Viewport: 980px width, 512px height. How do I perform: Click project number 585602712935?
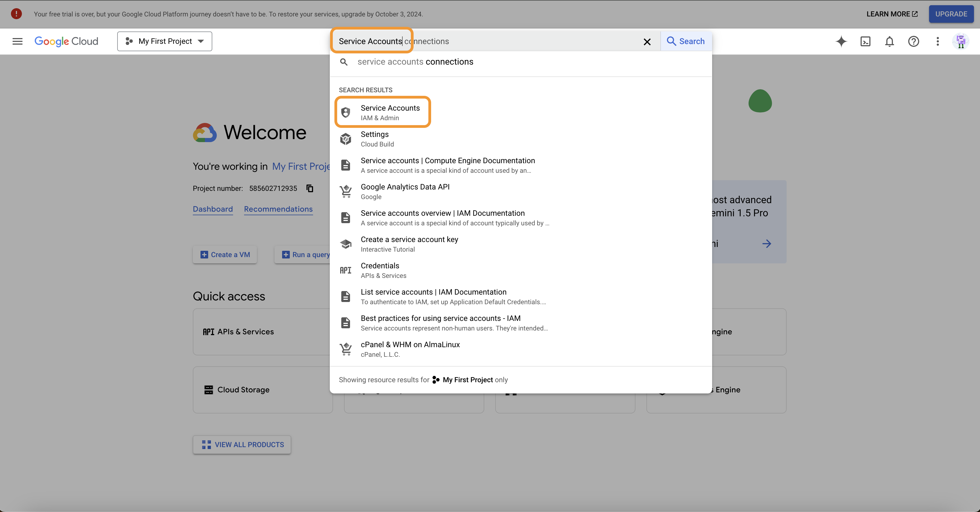coord(273,188)
